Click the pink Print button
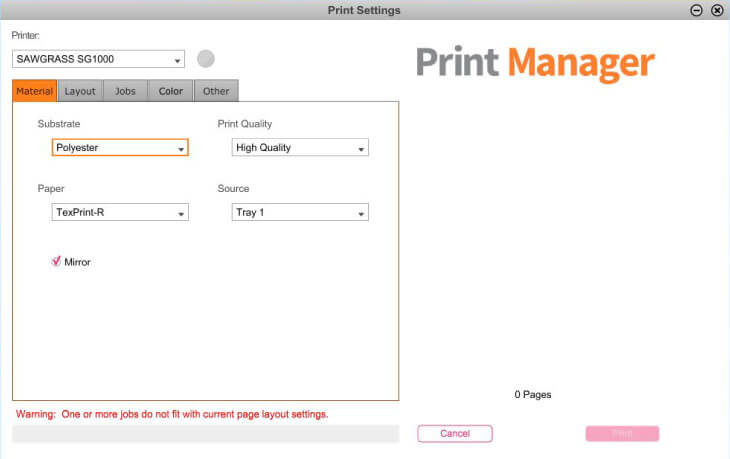 [622, 434]
